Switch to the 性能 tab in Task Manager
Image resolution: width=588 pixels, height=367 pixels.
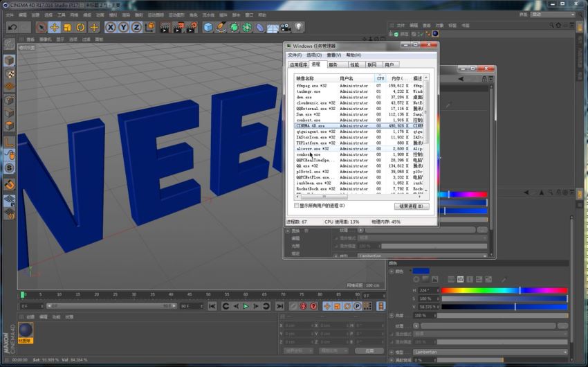coord(354,64)
